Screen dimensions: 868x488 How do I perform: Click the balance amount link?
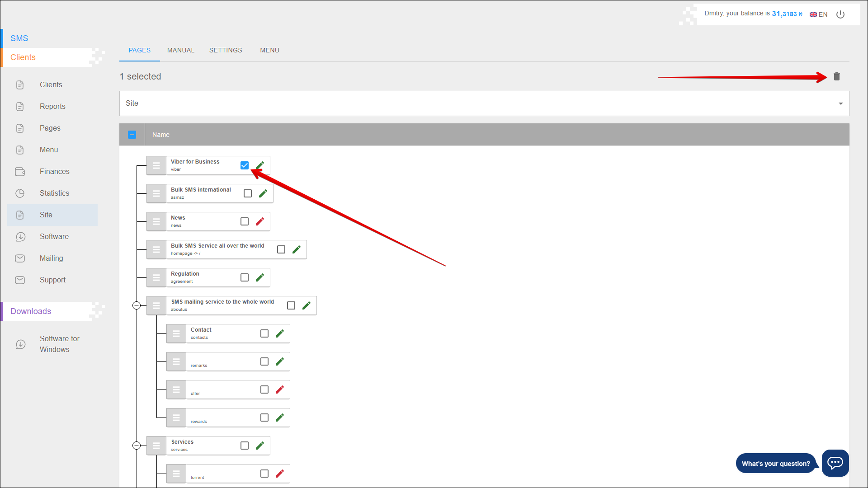coord(787,14)
